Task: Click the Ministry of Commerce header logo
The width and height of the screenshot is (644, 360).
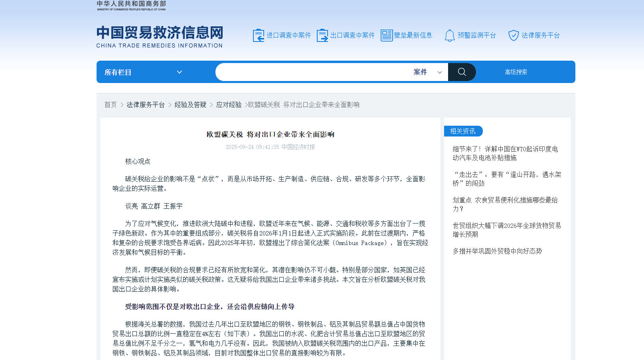Action: [131, 6]
